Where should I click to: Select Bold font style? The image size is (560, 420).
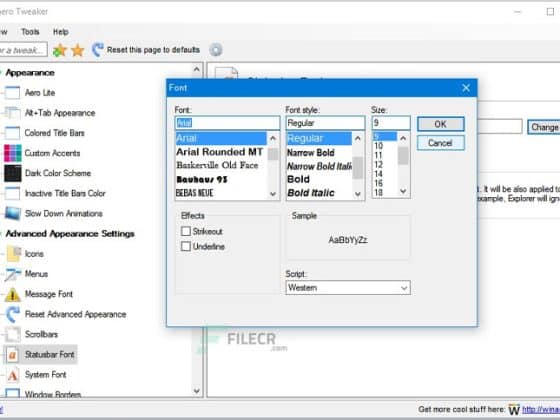(x=299, y=179)
